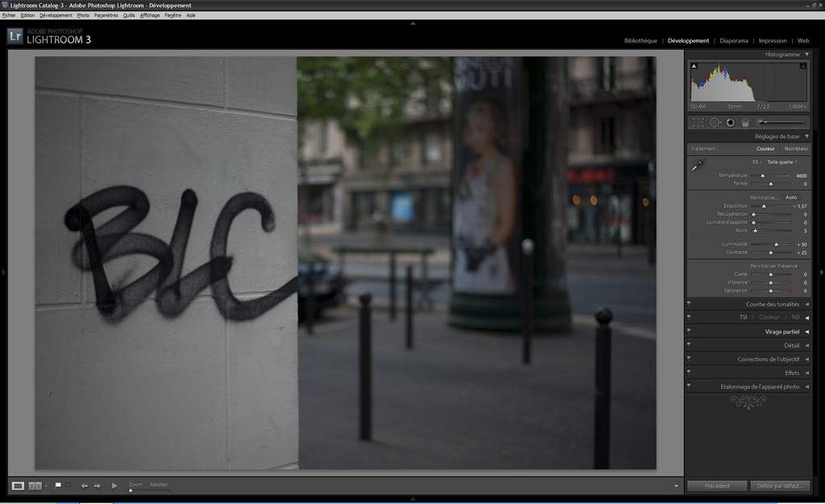Switch to Impression module

coord(773,40)
